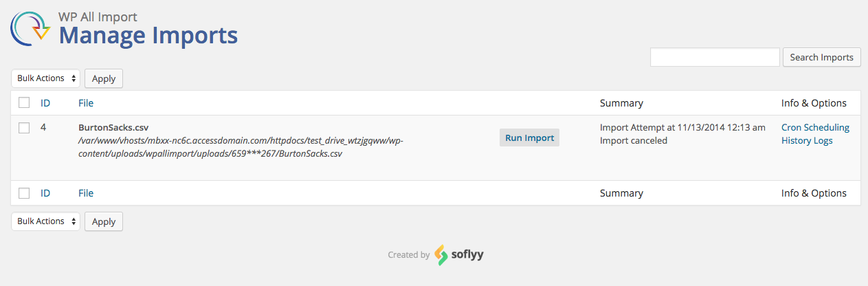
Task: Open the top Bulk Actions dropdown
Action: point(45,78)
